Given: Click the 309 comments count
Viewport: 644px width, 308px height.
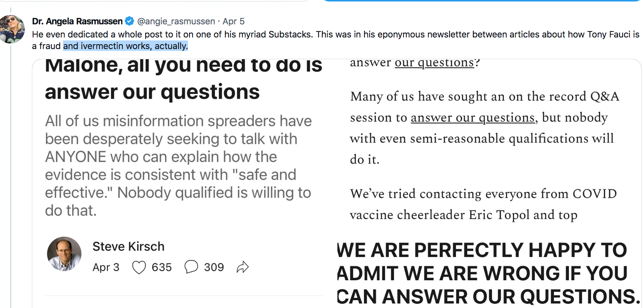Looking at the screenshot, I should coord(214,267).
